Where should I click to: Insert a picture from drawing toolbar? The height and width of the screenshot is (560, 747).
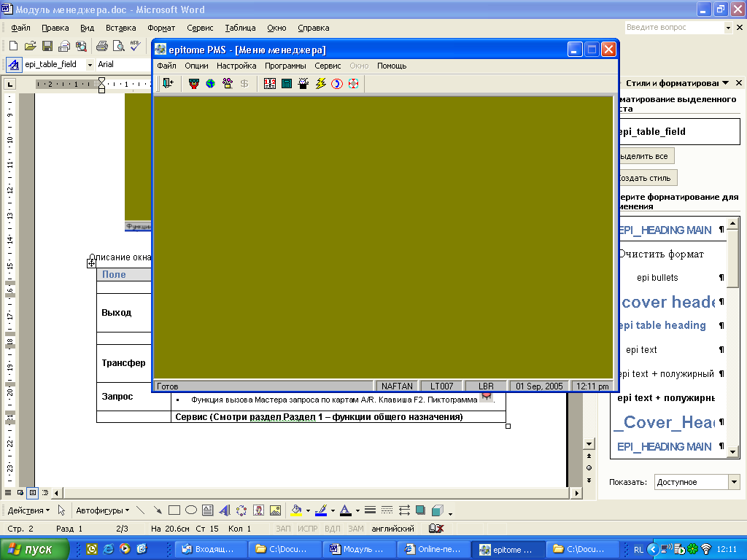click(x=275, y=510)
